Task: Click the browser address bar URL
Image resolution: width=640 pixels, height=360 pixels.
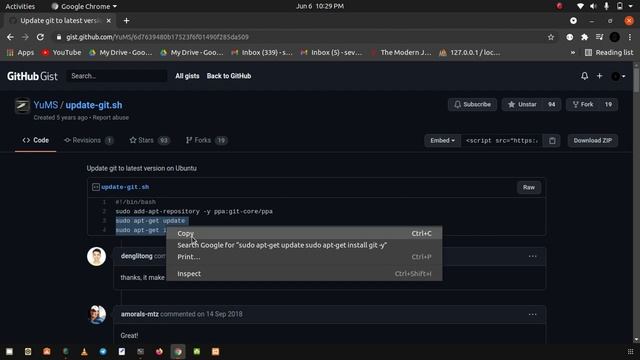Action: (x=158, y=37)
